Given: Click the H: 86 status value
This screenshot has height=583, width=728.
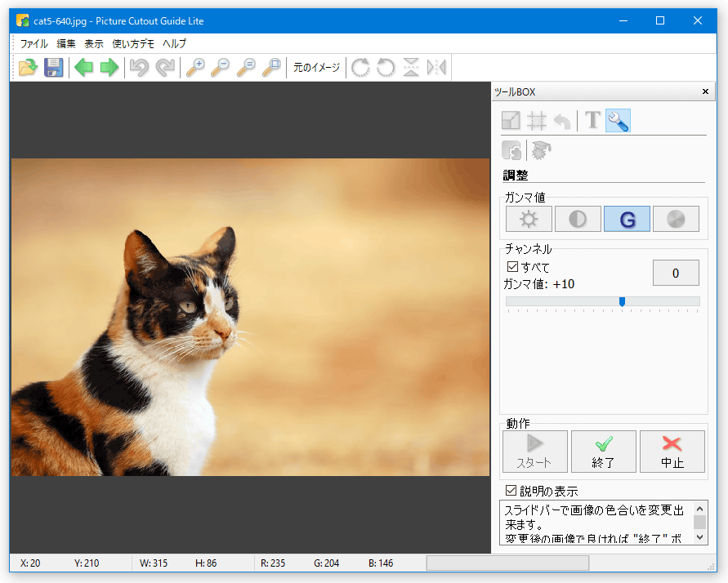Looking at the screenshot, I should tap(206, 563).
